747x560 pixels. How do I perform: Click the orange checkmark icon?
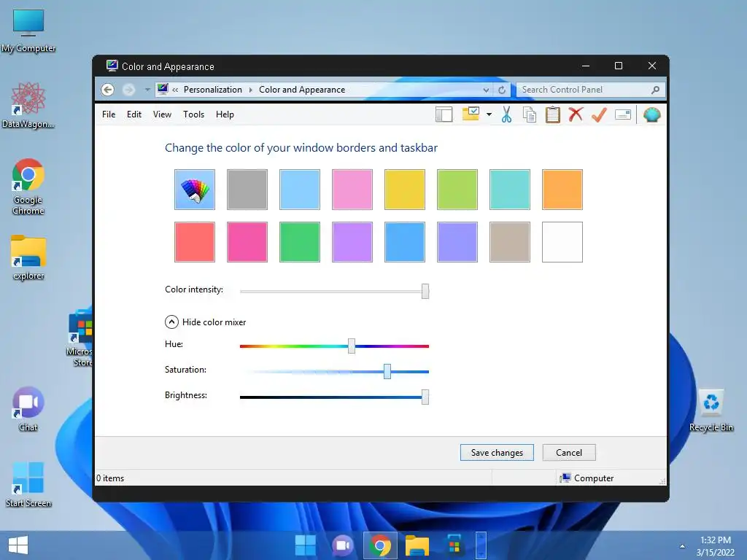click(599, 114)
